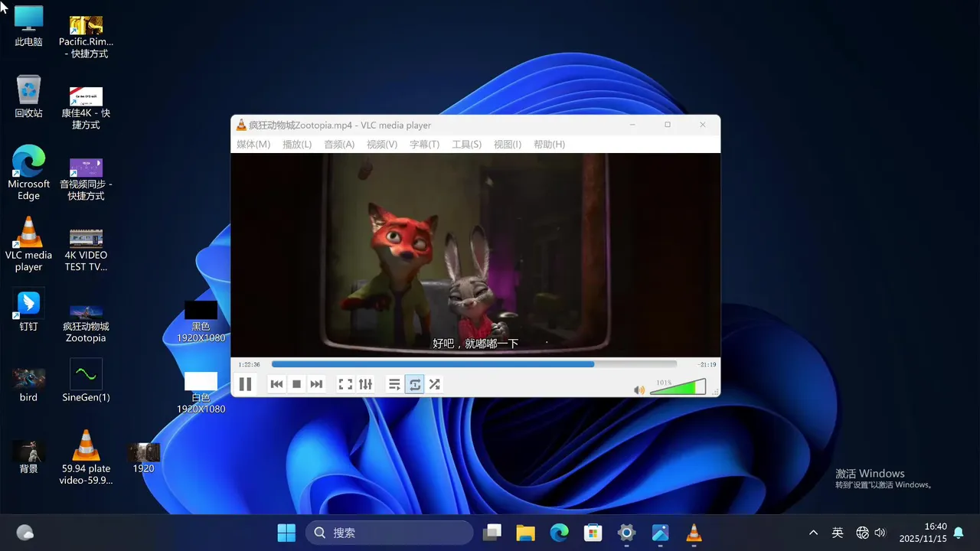Select 疯狂动物城 Zootopia desktop file
This screenshot has height=551, width=980.
point(86,322)
